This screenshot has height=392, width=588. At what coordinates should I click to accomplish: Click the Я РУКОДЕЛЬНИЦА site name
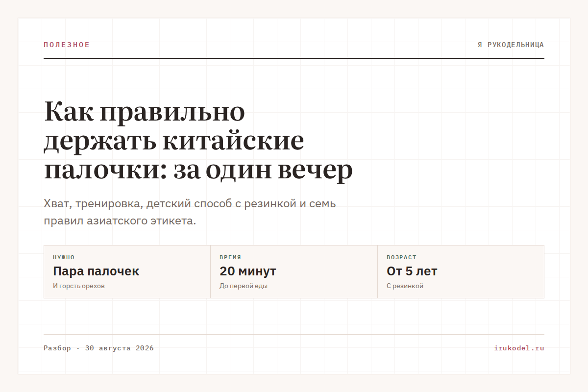(x=511, y=45)
